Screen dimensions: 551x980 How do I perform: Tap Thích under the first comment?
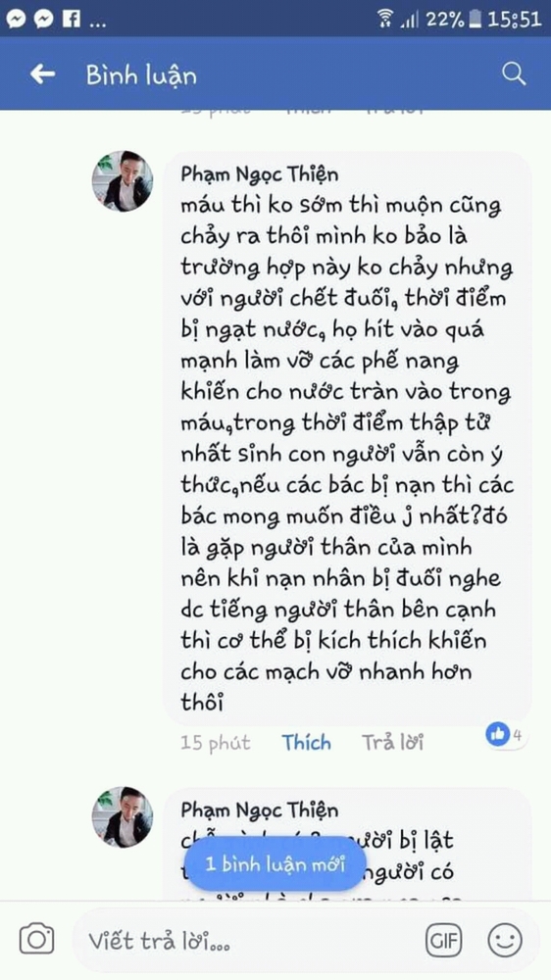pyautogui.click(x=306, y=743)
